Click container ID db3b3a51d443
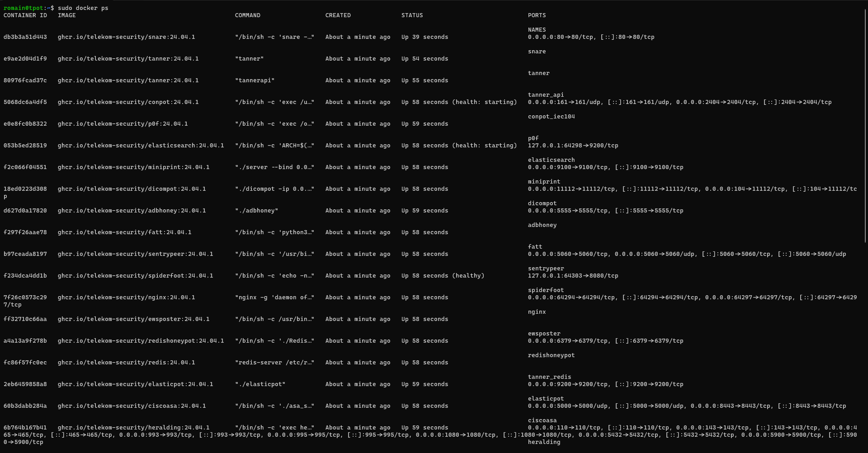The width and height of the screenshot is (868, 453). tap(25, 37)
